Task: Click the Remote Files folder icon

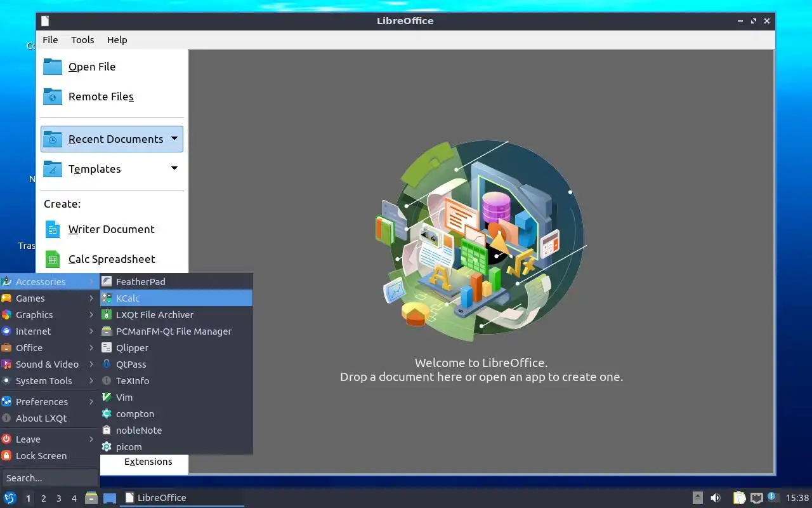Action: (x=53, y=97)
